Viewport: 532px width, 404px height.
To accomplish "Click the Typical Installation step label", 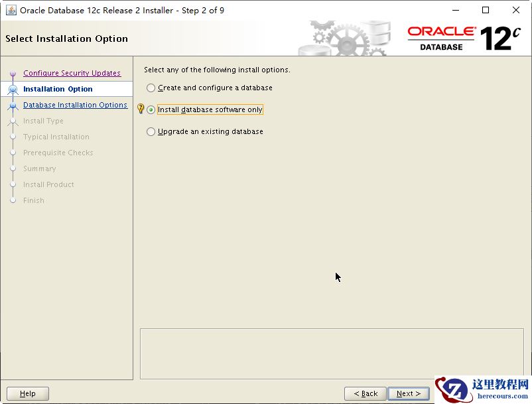I will click(x=56, y=137).
